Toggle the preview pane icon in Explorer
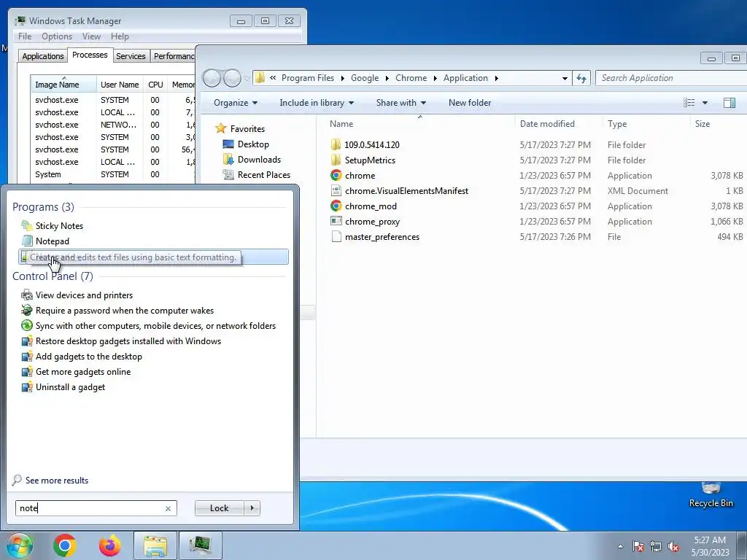 (729, 102)
